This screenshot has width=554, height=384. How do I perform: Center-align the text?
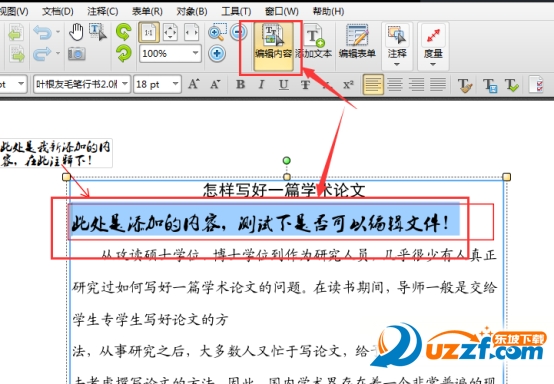[x=395, y=85]
